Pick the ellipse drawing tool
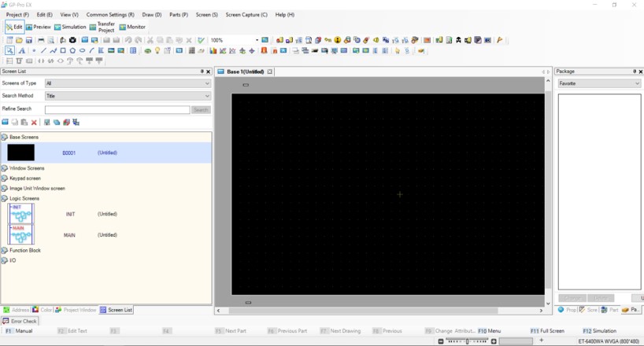Image resolution: width=644 pixels, height=346 pixels. point(82,50)
